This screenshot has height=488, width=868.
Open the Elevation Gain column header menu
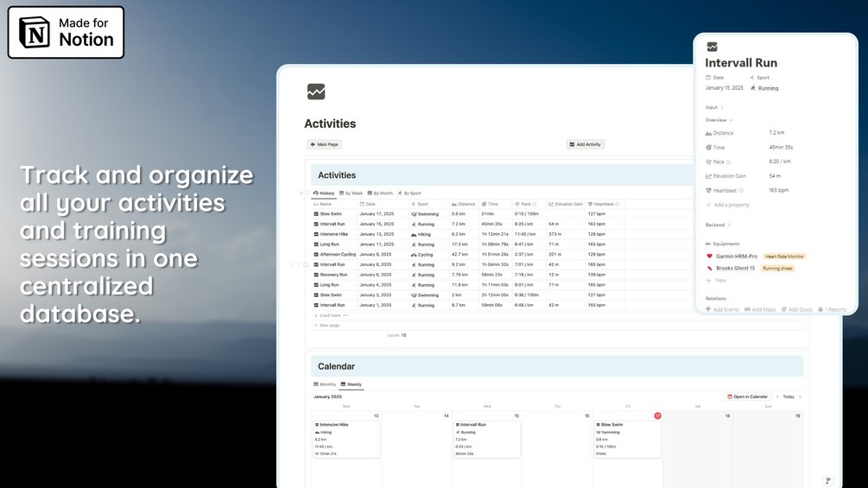(x=566, y=204)
